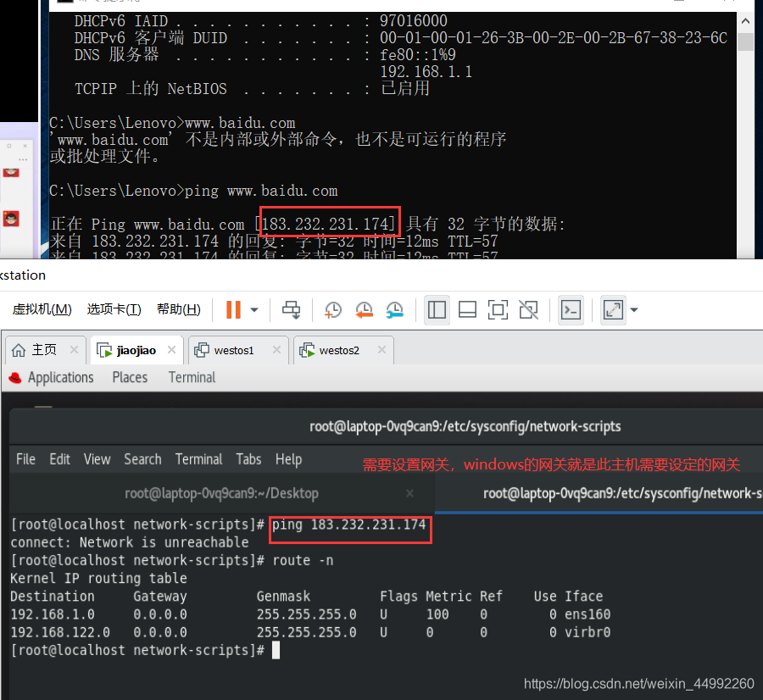The width and height of the screenshot is (763, 700).
Task: Click the terminal window title bar text
Action: pos(465,426)
